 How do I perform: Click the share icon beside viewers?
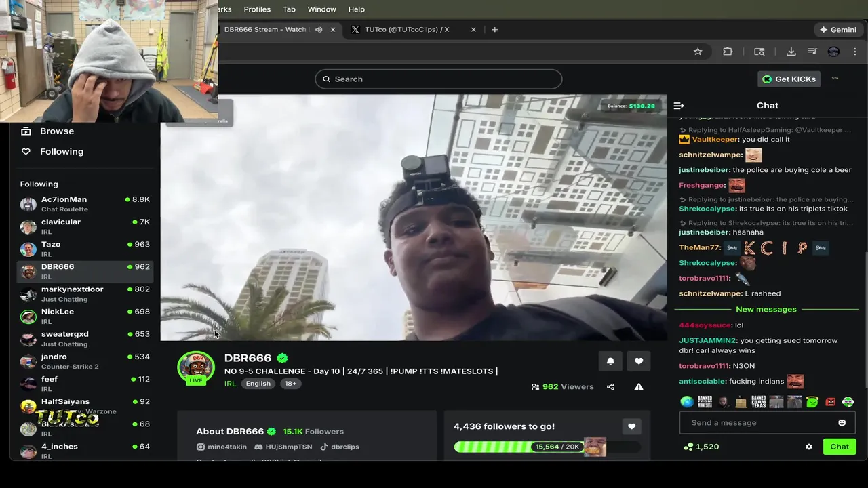click(x=610, y=387)
